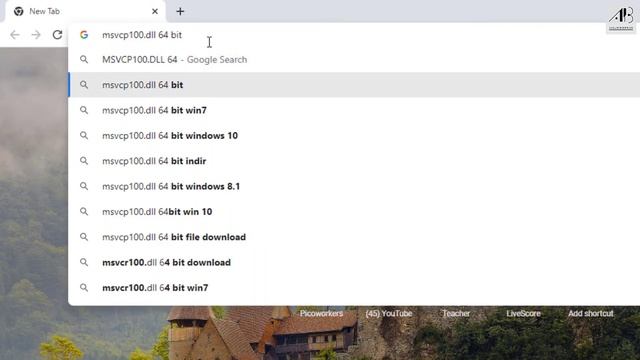Open a new tab with the plus button
The image size is (640, 360).
point(180,11)
